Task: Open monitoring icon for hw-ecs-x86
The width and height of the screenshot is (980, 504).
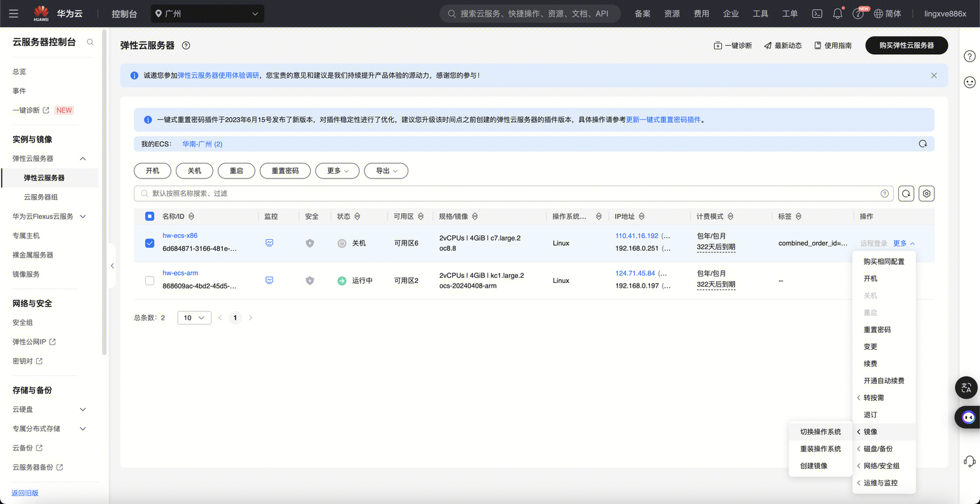Action: (269, 243)
